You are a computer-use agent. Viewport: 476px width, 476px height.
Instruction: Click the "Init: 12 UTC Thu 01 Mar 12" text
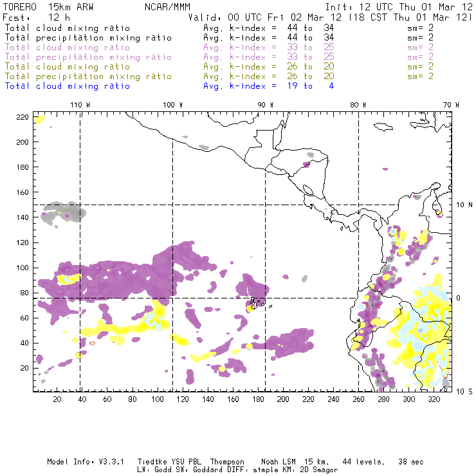click(x=399, y=7)
